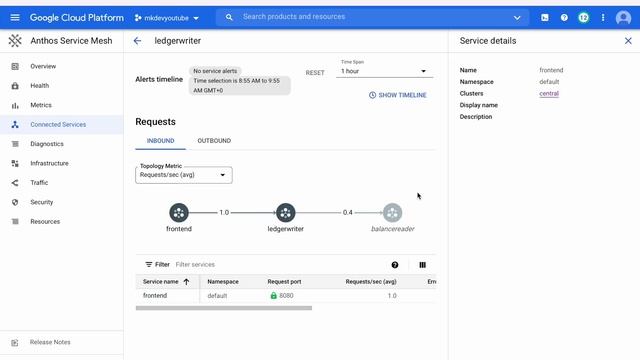Viewport: 640px width, 360px height.
Task: Open the central cluster link
Action: click(549, 93)
